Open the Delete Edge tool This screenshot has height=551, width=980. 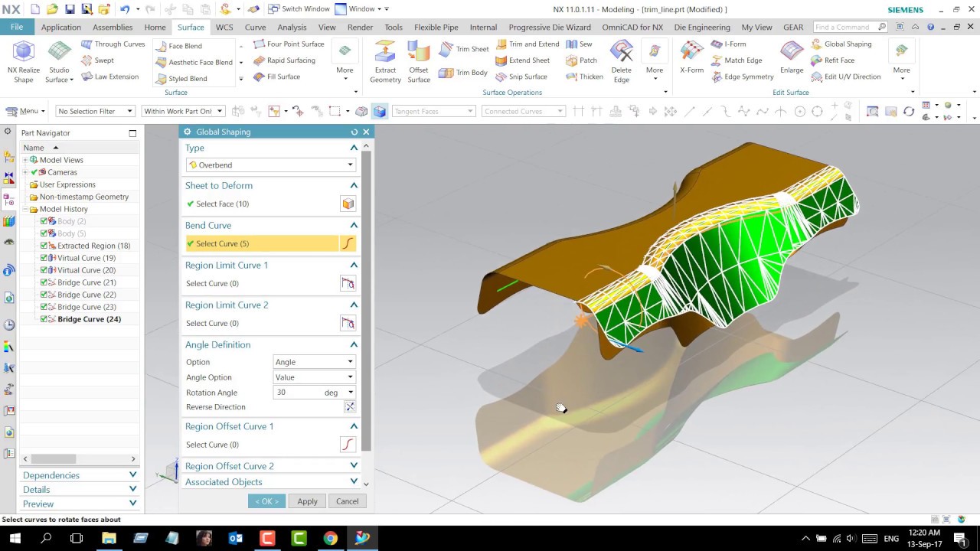pos(621,62)
